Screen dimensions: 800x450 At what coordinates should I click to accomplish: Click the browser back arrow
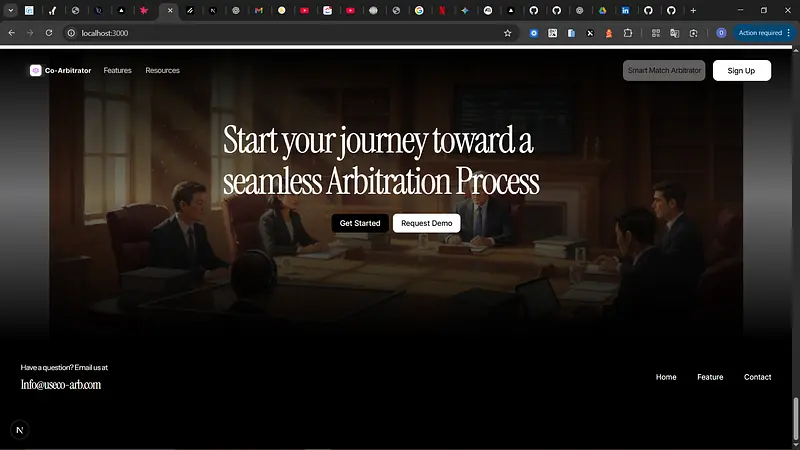click(12, 33)
